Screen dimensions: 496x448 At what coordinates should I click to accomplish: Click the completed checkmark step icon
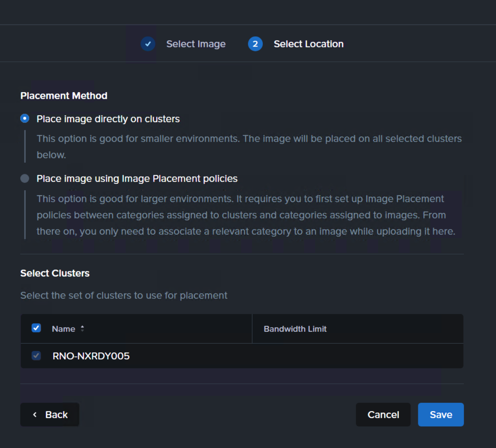point(148,44)
